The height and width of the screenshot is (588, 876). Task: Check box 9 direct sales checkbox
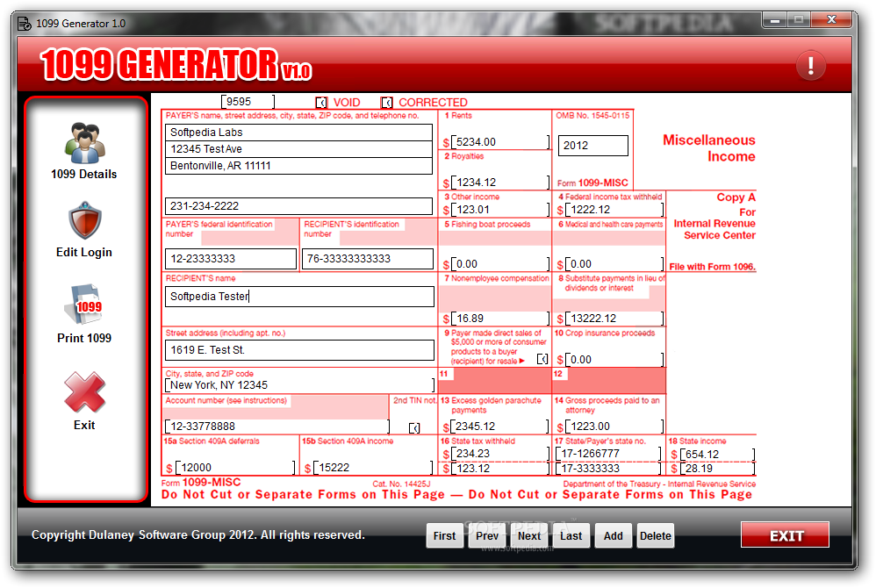click(x=542, y=359)
